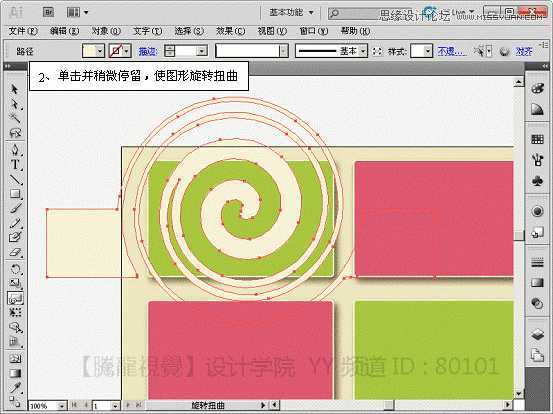Select the Blend tool
Viewport: 553px width, 414px height.
point(15,401)
